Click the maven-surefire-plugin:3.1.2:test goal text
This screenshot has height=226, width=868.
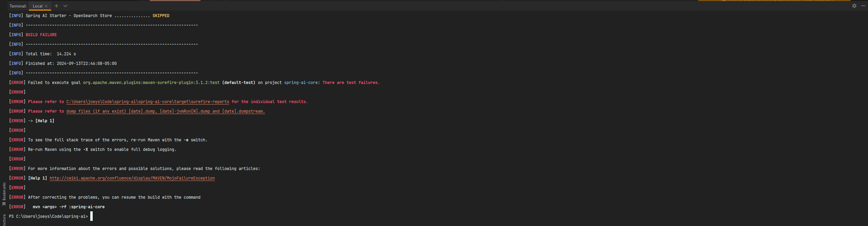pyautogui.click(x=151, y=83)
